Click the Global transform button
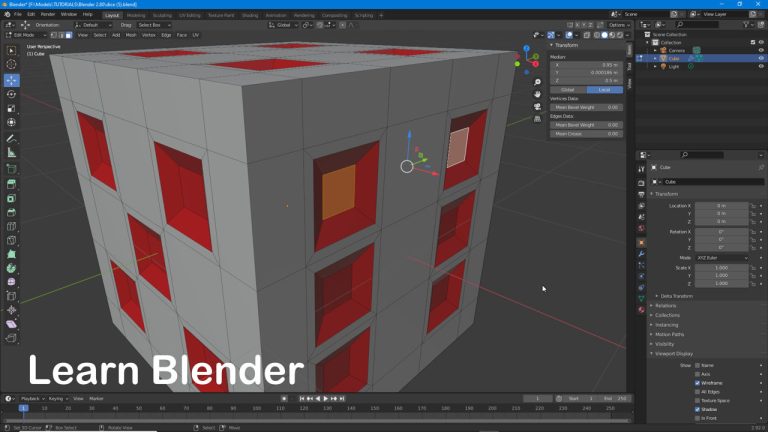Screen dimensions: 768x432 point(567,89)
